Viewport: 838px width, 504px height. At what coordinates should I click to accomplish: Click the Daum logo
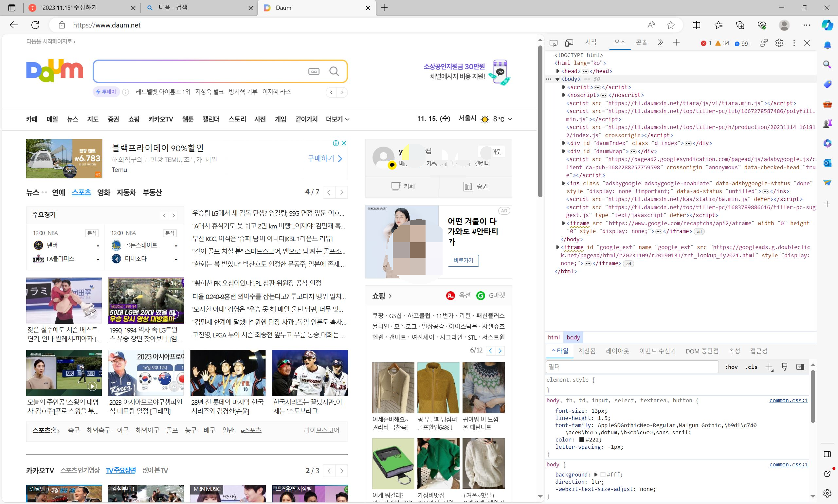pos(55,71)
